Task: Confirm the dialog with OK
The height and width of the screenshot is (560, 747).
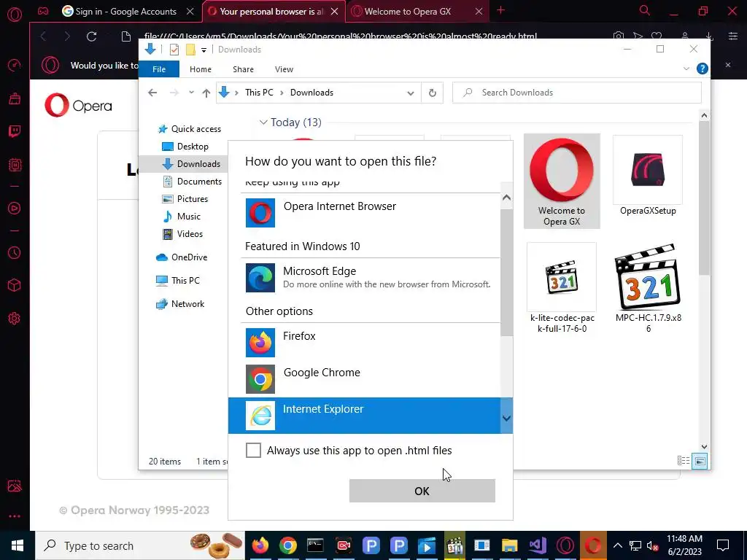Action: [422, 491]
